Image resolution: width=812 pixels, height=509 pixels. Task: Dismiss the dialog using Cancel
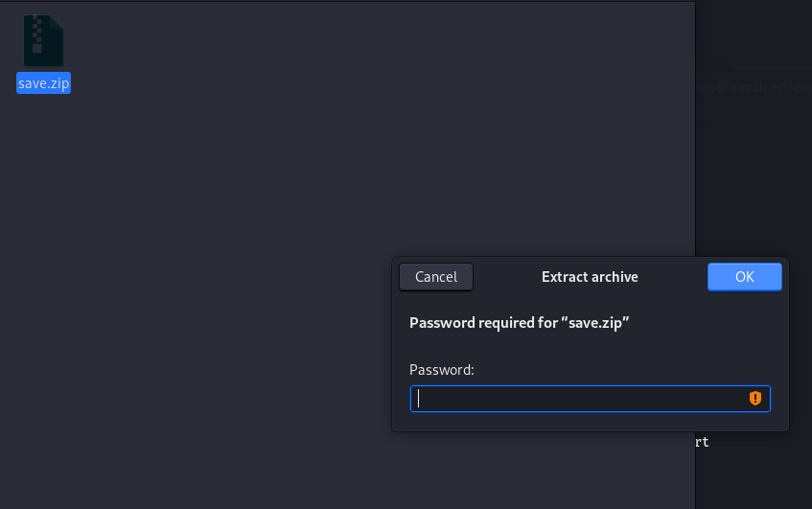(x=435, y=276)
